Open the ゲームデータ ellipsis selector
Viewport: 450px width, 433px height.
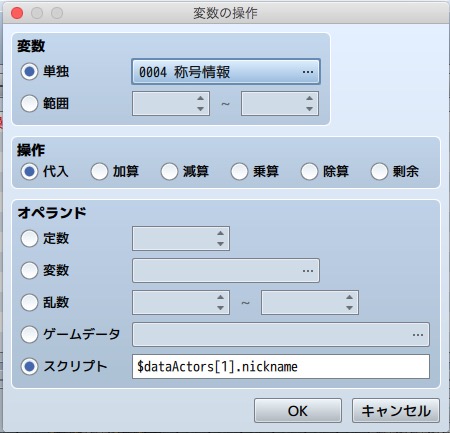pos(418,335)
